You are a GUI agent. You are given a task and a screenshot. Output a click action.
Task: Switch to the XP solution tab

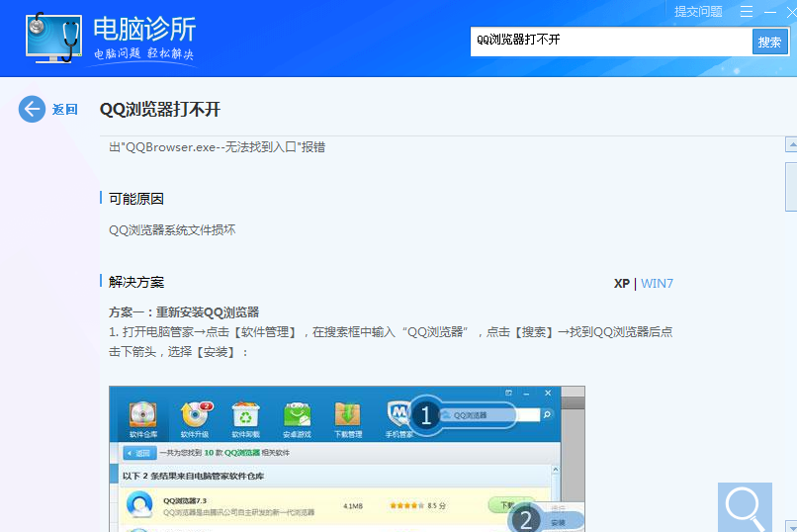[622, 284]
